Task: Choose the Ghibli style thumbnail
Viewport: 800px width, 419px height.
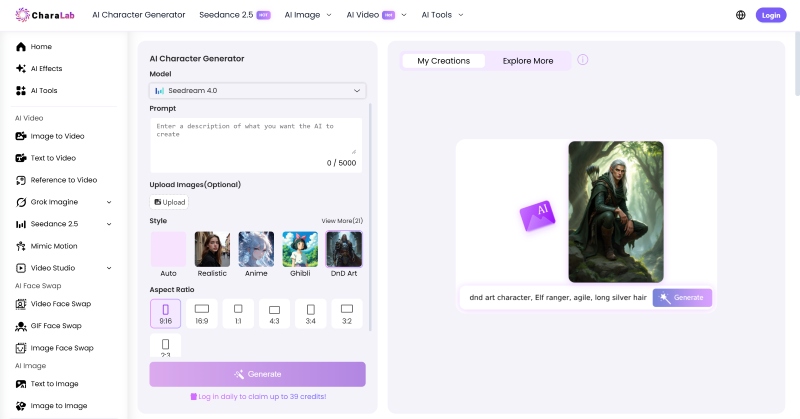Action: point(300,249)
